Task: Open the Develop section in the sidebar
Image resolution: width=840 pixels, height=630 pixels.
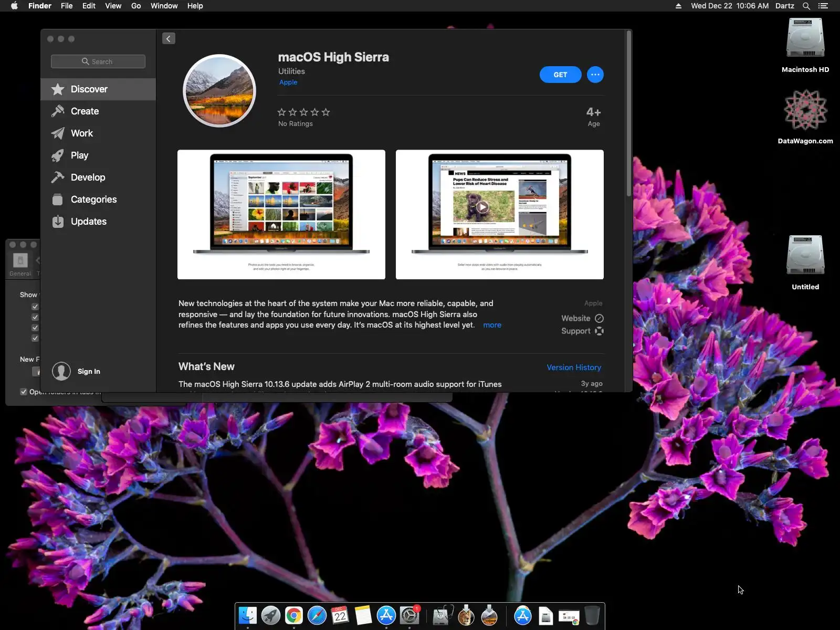Action: 98,177
